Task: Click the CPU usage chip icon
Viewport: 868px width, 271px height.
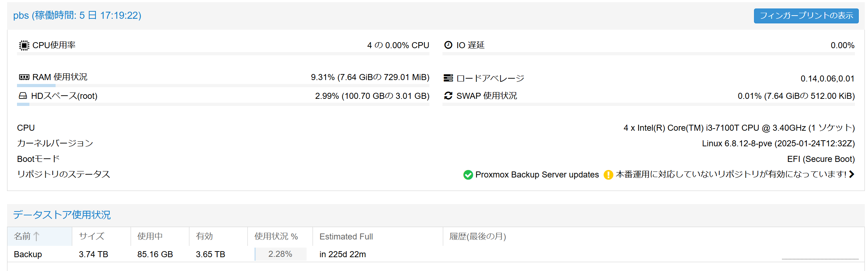Action: [x=24, y=45]
